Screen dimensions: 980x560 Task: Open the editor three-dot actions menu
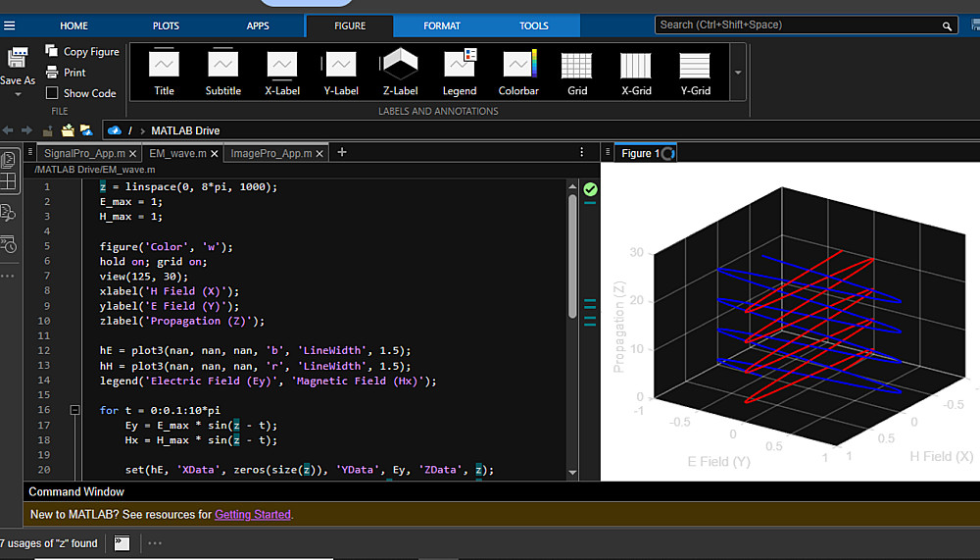point(582,153)
